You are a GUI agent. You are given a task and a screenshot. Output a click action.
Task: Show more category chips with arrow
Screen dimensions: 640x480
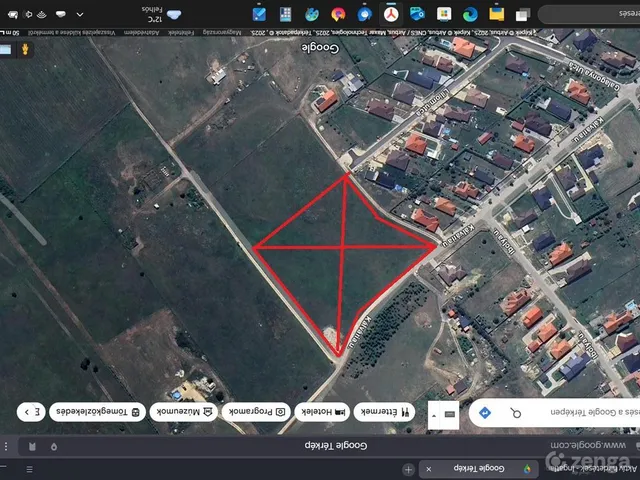pyautogui.click(x=31, y=412)
